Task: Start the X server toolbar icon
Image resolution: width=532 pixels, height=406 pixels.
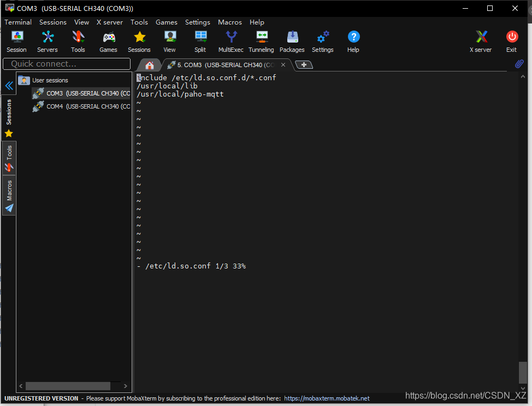Action: click(x=481, y=41)
